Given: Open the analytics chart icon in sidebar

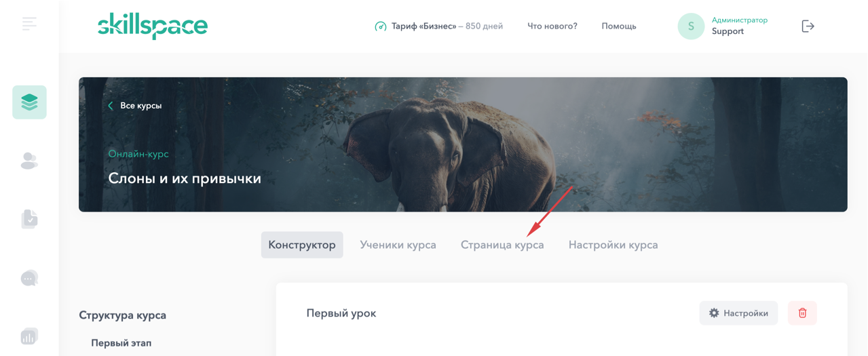Looking at the screenshot, I should 29,336.
